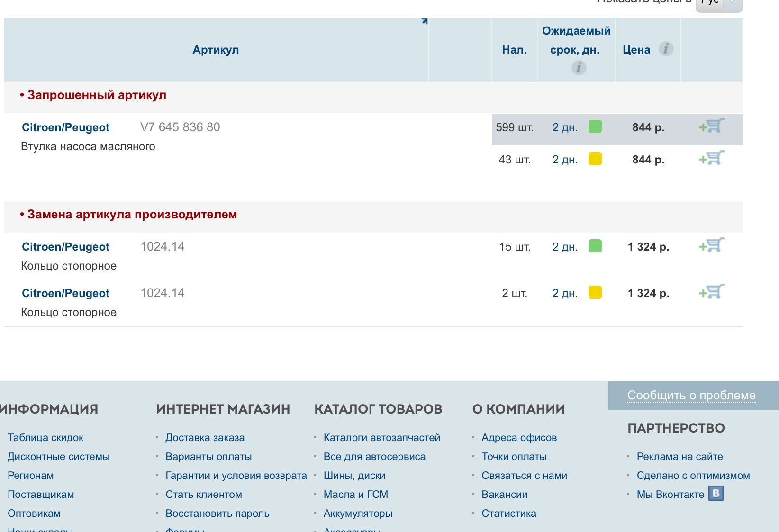Open Гарантии и условия возврата link
This screenshot has width=779, height=532.
(236, 476)
